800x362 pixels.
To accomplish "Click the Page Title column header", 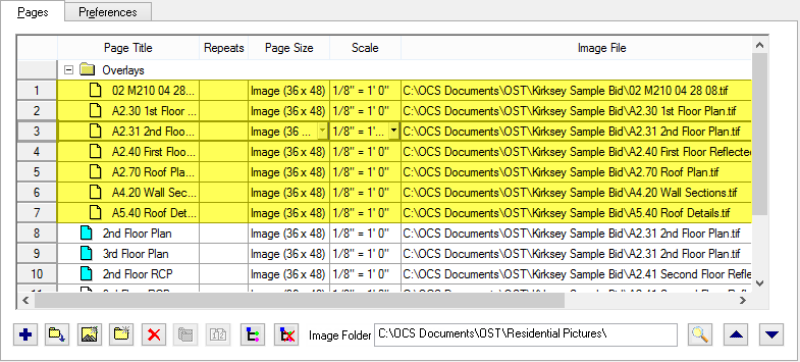I will pos(128,48).
